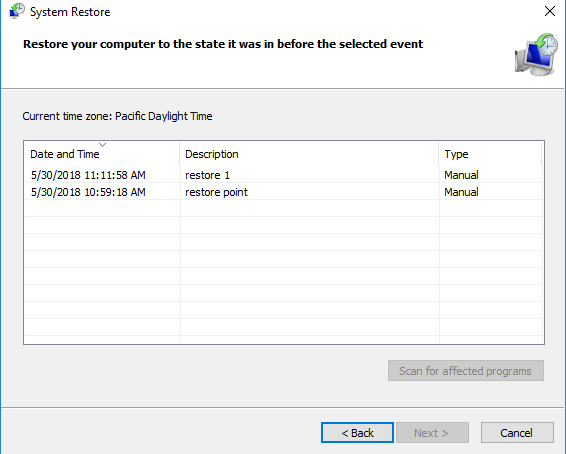
Task: Select the 5/30/2018 11:11:58 AM entry
Action: tap(88, 175)
